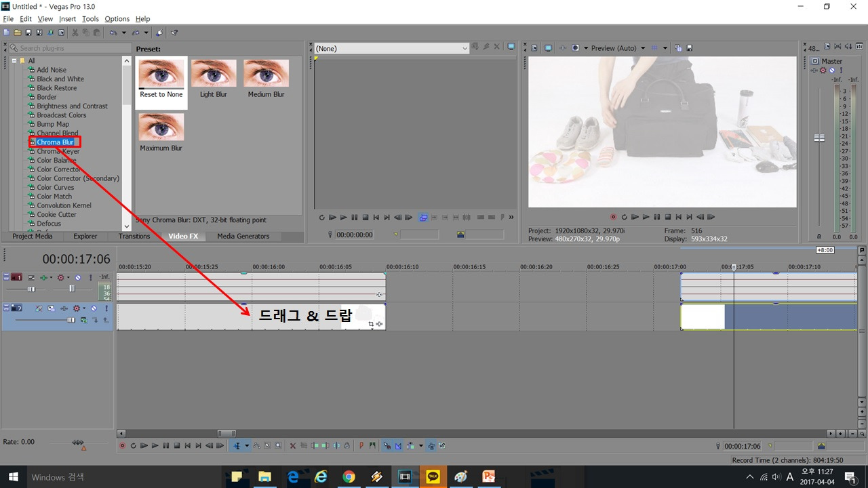Play the timeline from the transport bar

[x=155, y=445]
